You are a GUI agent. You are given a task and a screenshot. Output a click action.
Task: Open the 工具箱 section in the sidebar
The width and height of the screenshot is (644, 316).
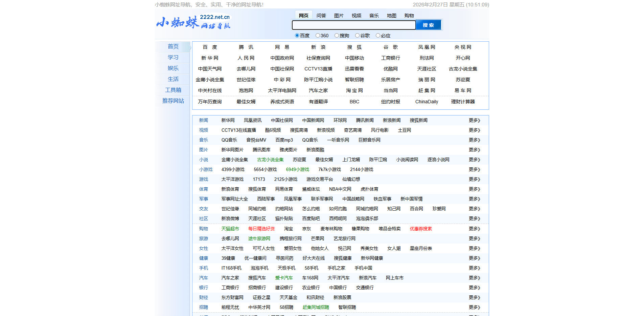coord(173,90)
